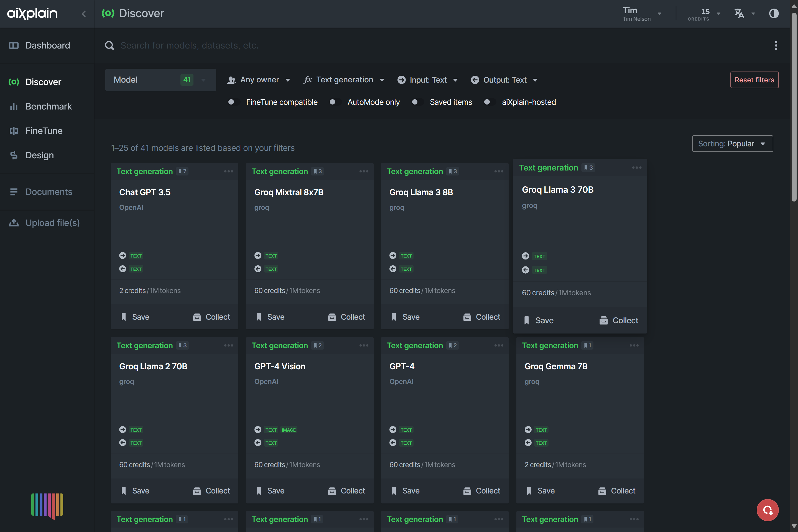Click the language translation icon
The image size is (798, 532).
739,14
